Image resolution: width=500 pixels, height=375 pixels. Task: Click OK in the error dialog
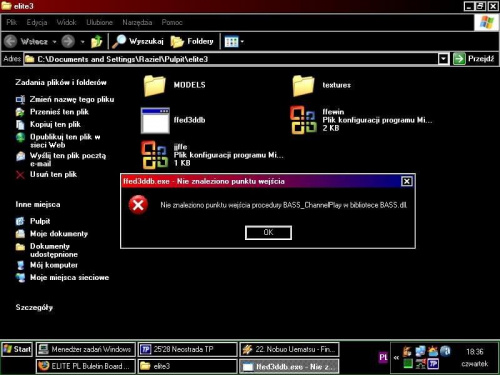[268, 233]
